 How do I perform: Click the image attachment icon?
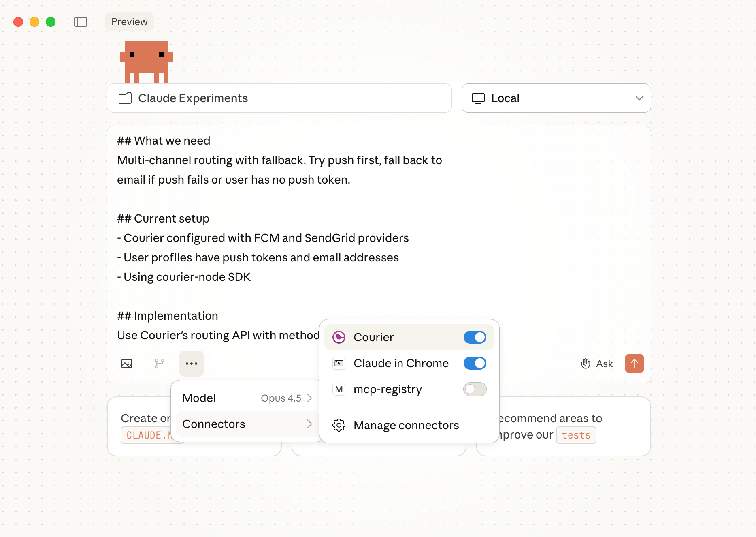point(127,364)
